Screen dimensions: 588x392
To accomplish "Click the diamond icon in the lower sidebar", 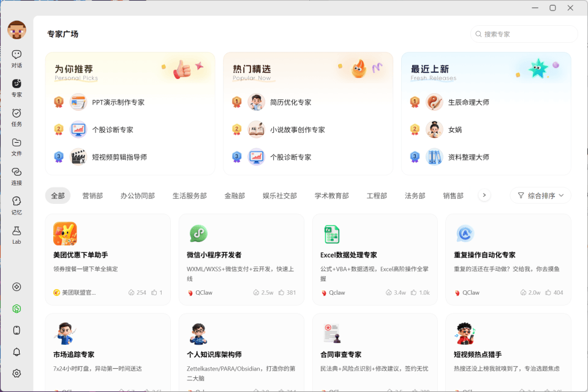I will tap(17, 287).
